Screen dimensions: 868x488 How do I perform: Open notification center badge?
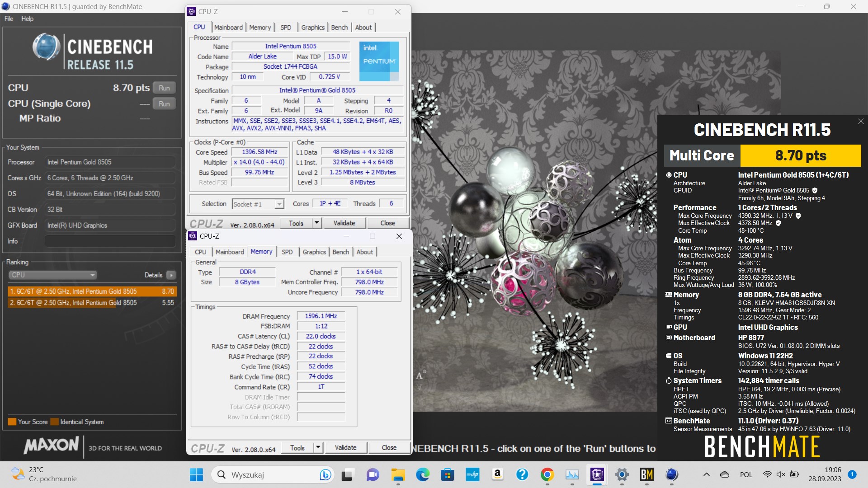pos(852,474)
